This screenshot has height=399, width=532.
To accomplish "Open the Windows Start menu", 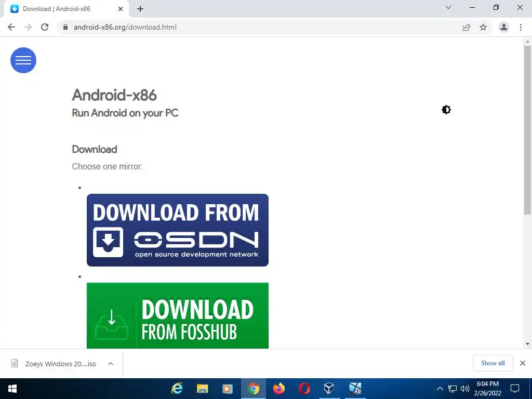I will (x=12, y=389).
